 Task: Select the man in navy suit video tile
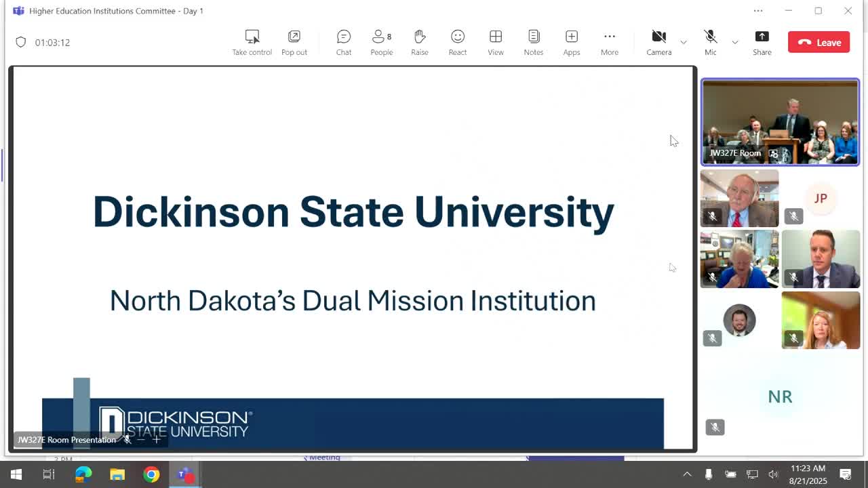(x=821, y=259)
